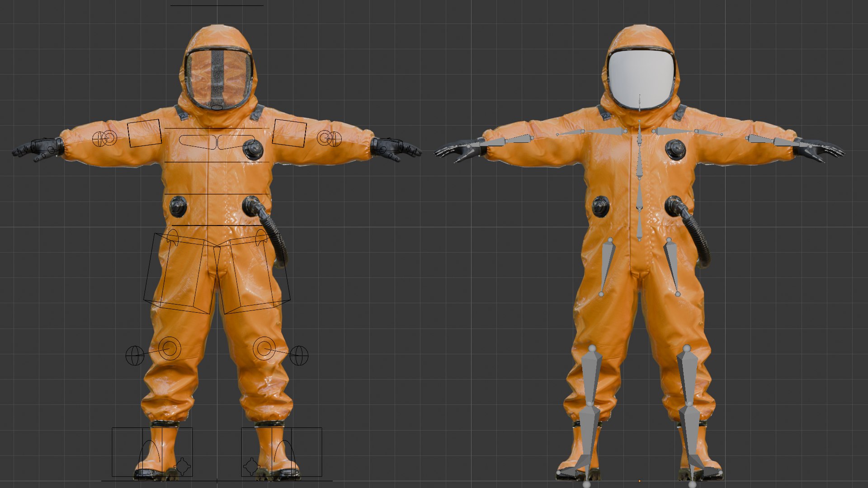The image size is (868, 488).
Task: Select the head control oval at the visor's chin
Action: (217, 108)
